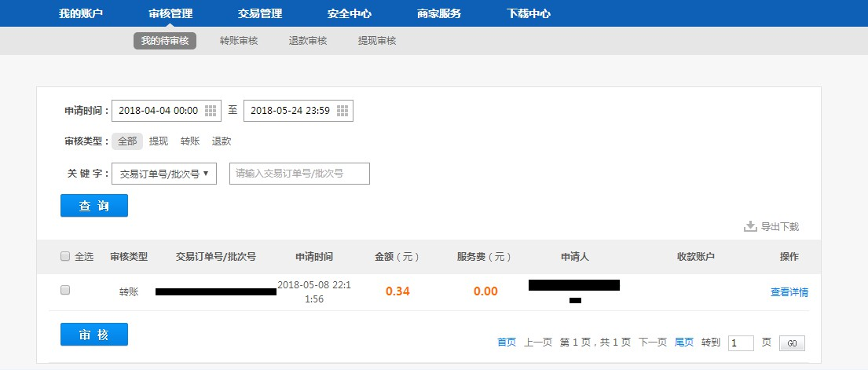868x370 pixels.
Task: Switch to 提现审核 tab
Action: tap(377, 41)
